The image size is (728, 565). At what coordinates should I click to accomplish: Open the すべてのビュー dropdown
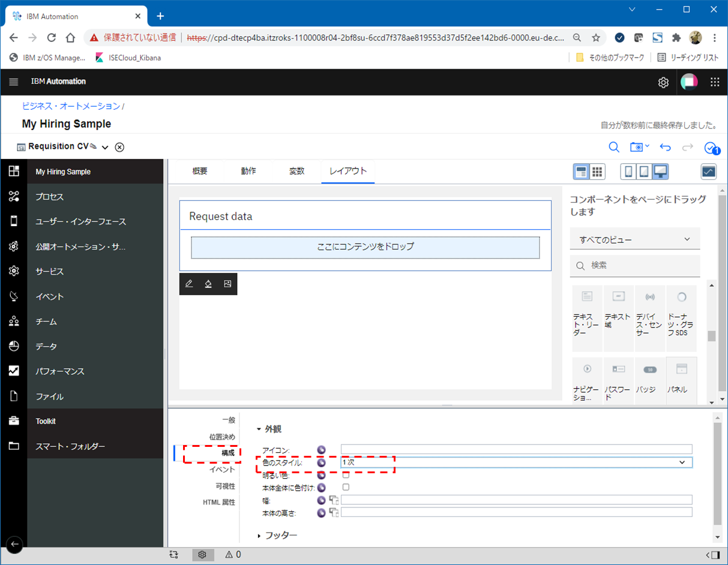pyautogui.click(x=635, y=239)
